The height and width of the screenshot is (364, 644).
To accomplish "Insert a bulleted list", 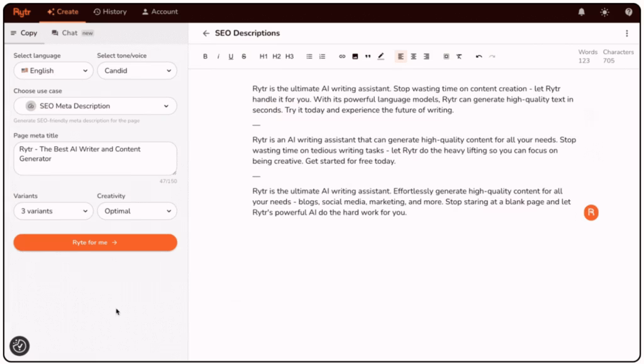I will [309, 57].
